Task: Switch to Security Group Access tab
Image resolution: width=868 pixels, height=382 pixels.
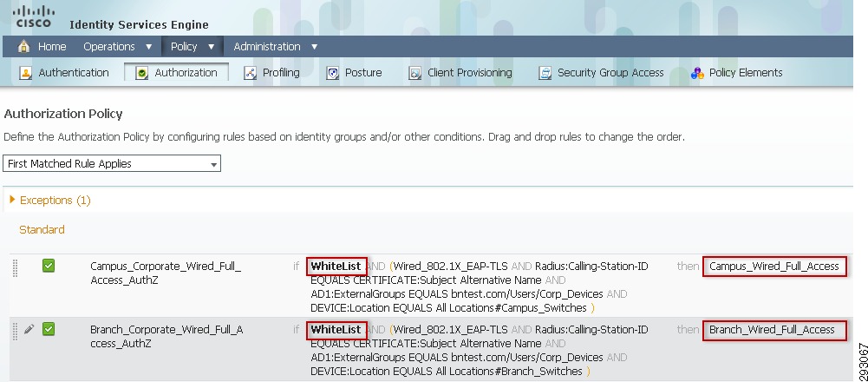Action: tap(610, 73)
